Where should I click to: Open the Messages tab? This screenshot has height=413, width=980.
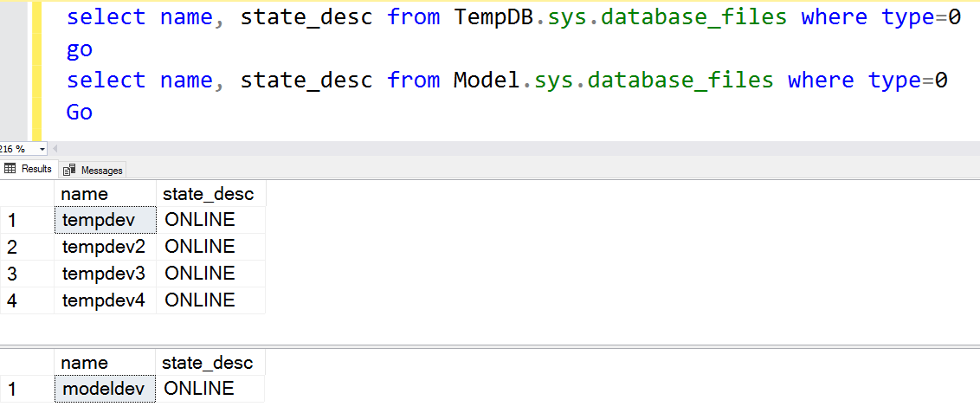[93, 170]
